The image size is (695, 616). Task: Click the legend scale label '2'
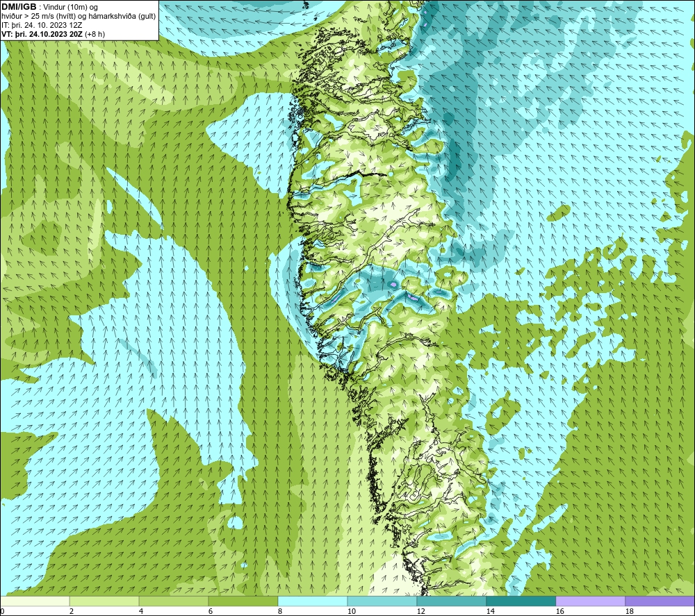click(72, 611)
